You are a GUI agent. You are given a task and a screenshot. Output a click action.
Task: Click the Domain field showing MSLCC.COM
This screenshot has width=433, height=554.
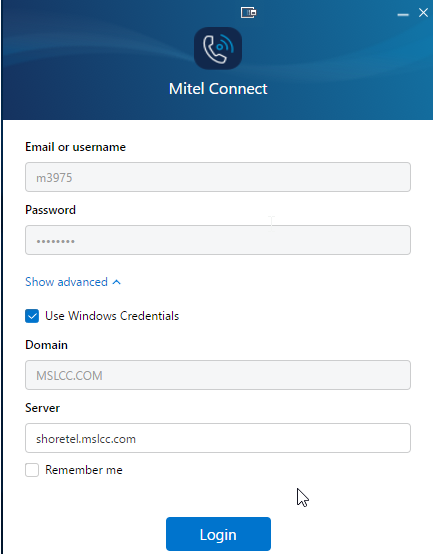[x=218, y=375]
